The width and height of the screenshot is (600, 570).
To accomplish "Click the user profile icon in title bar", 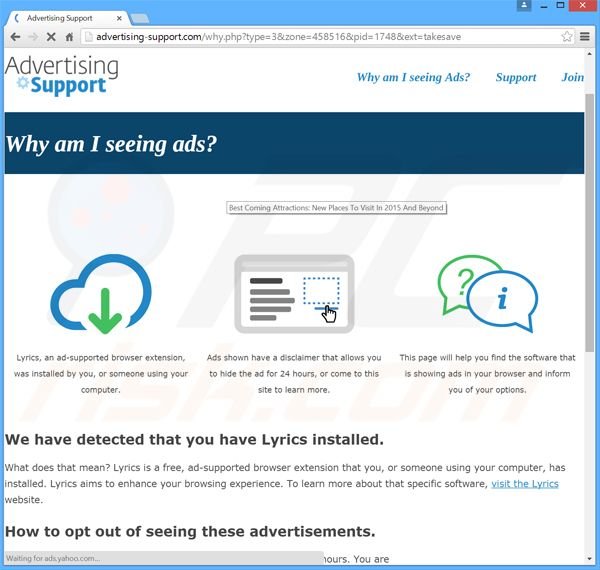I will pos(524,5).
